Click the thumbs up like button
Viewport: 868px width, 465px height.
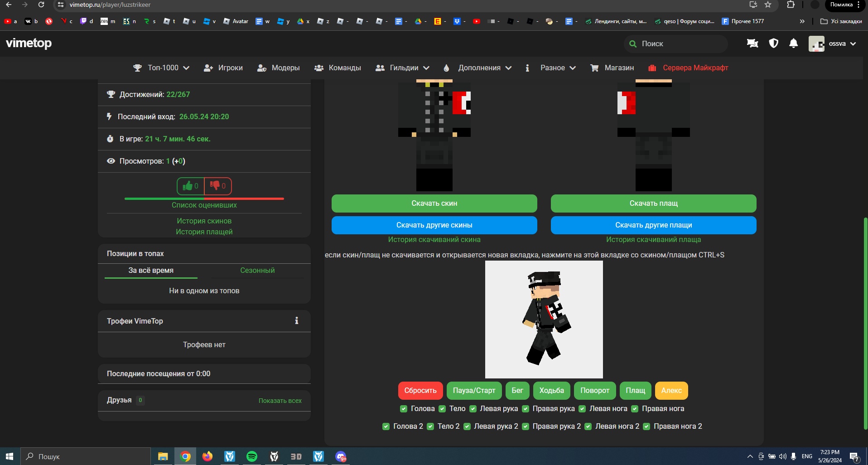191,186
